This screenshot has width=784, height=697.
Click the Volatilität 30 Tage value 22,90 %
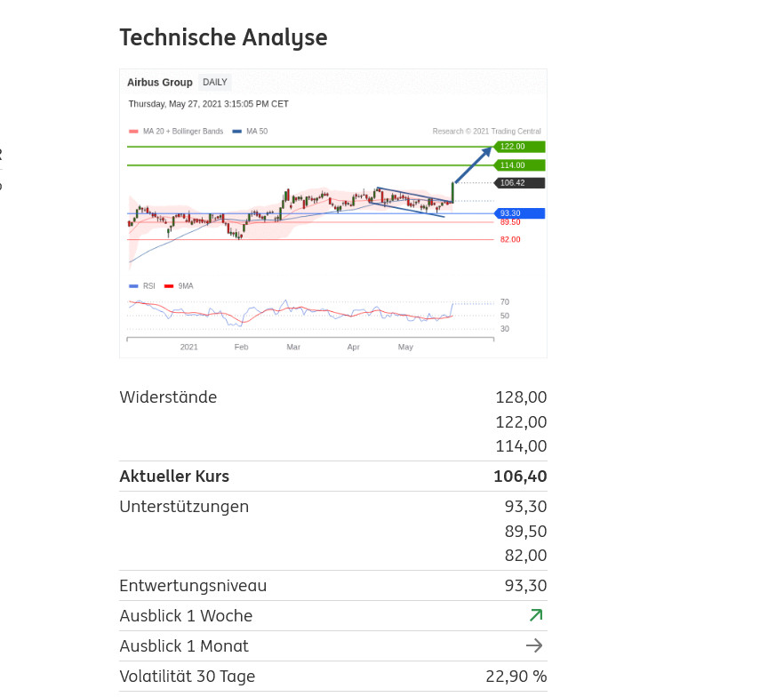coord(516,677)
